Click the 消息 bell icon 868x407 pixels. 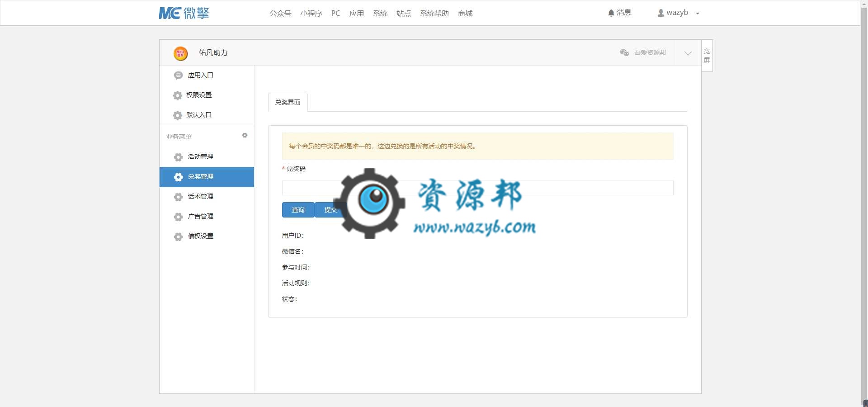point(611,13)
